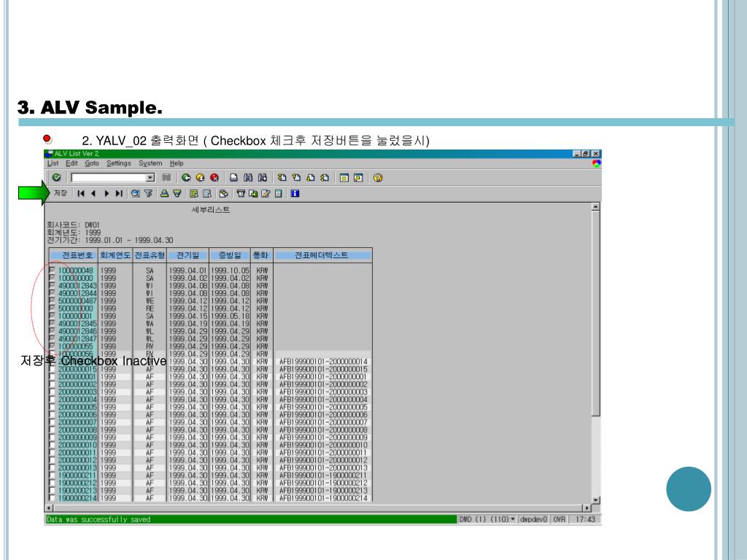Open the System menu

pos(150,163)
